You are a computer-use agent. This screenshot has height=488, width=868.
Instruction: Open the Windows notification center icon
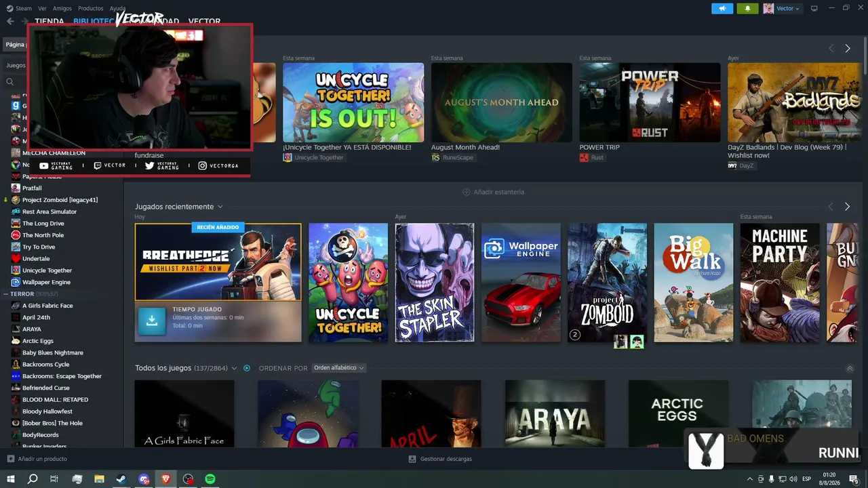(854, 479)
